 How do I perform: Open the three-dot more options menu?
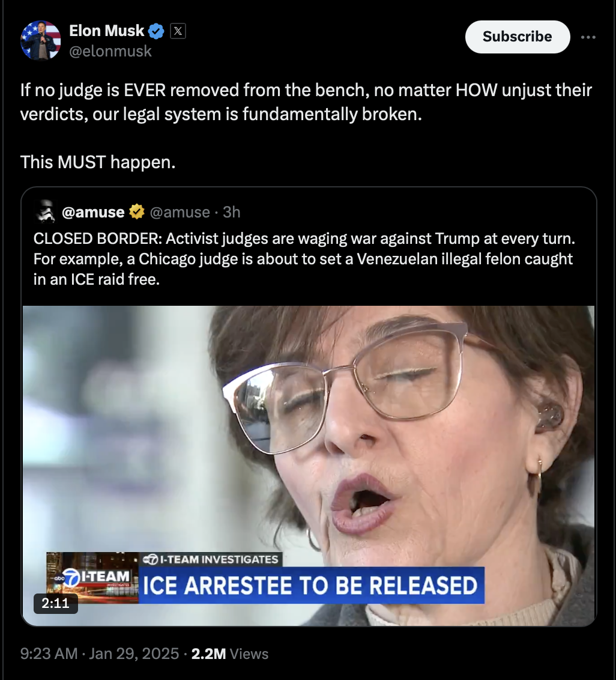(x=588, y=37)
